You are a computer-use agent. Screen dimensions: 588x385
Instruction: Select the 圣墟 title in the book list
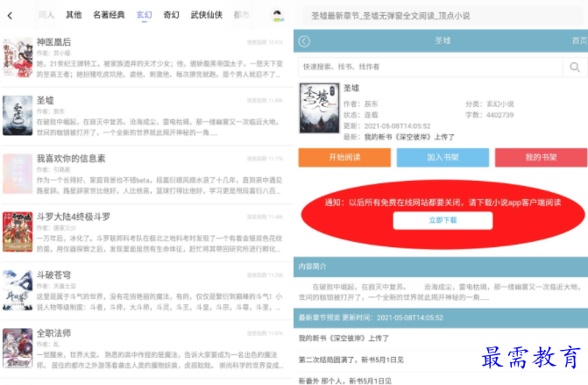[x=45, y=100]
